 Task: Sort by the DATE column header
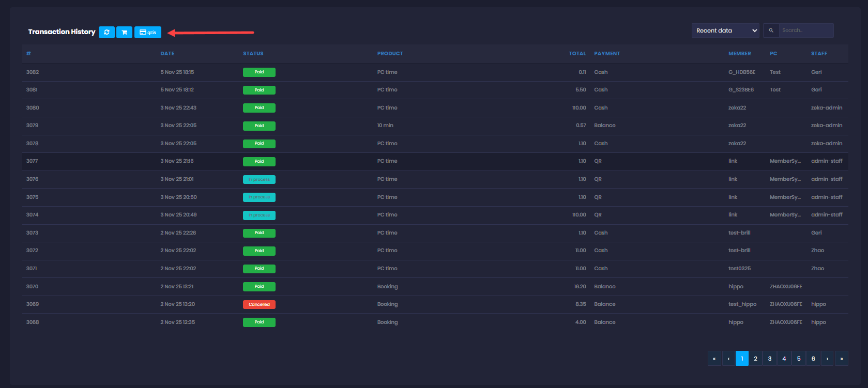click(167, 54)
